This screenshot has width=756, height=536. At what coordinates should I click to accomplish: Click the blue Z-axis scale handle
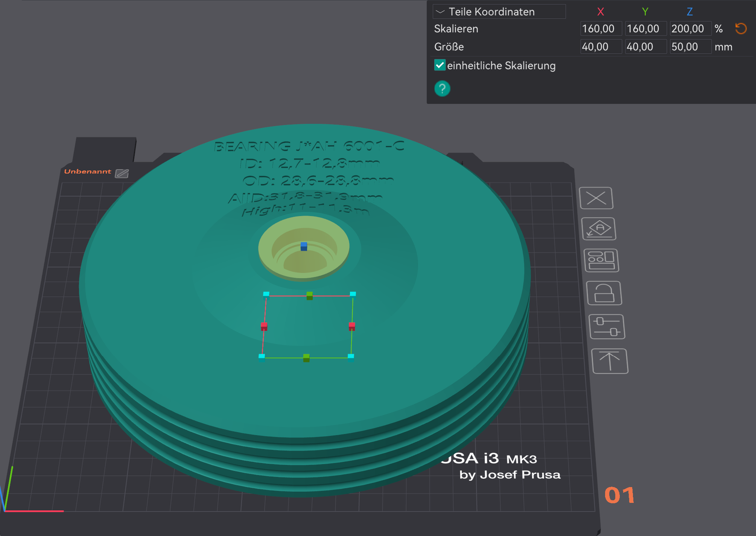(x=304, y=247)
